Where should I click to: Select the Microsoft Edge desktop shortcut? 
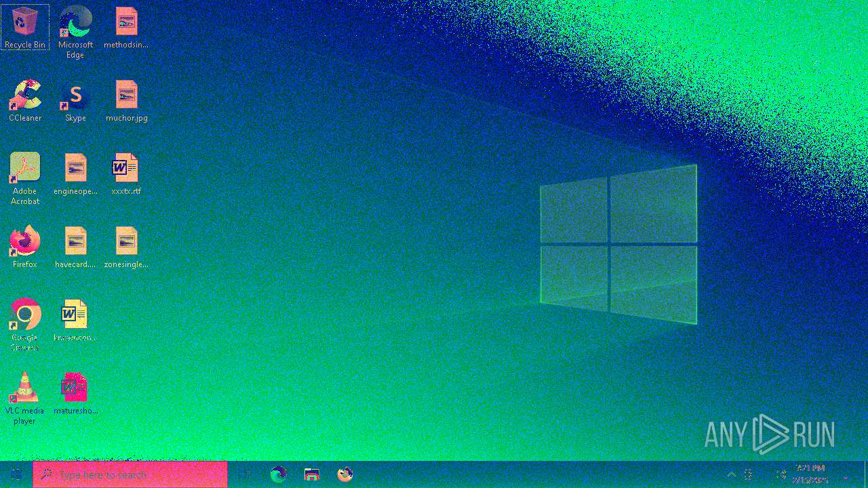pos(75,33)
